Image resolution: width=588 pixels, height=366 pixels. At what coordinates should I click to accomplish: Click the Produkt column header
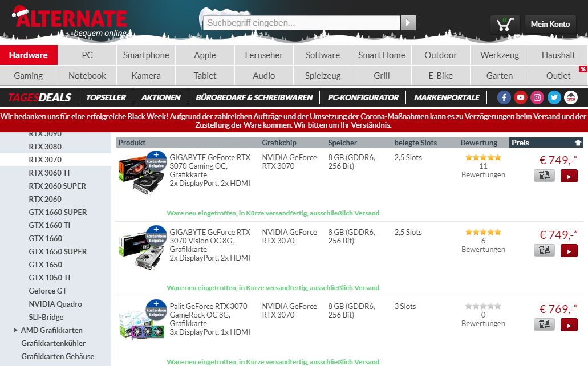[x=132, y=143]
